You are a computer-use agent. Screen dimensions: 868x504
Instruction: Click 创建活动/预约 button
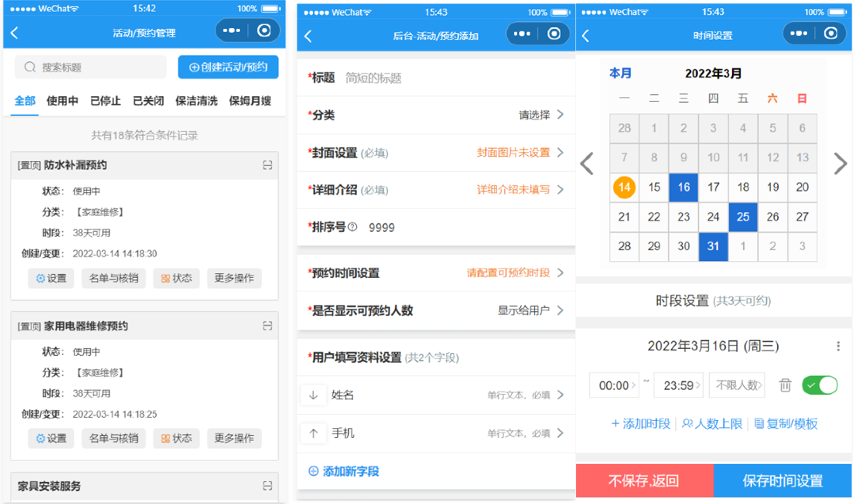pyautogui.click(x=228, y=67)
